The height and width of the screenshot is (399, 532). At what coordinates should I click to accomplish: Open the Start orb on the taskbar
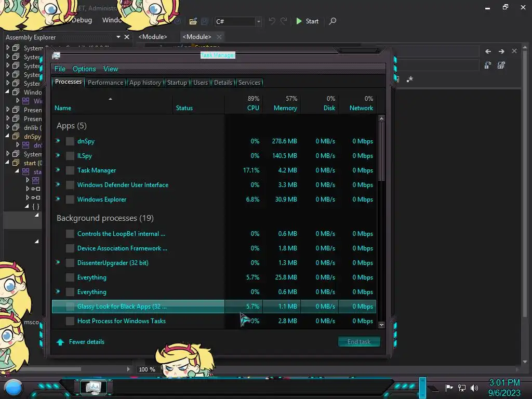point(14,388)
